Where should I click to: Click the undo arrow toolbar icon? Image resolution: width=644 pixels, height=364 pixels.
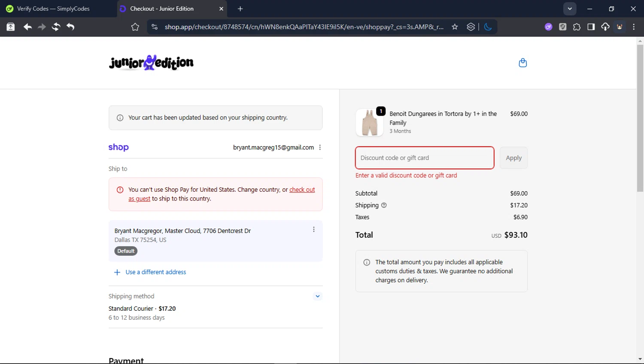[x=70, y=27]
